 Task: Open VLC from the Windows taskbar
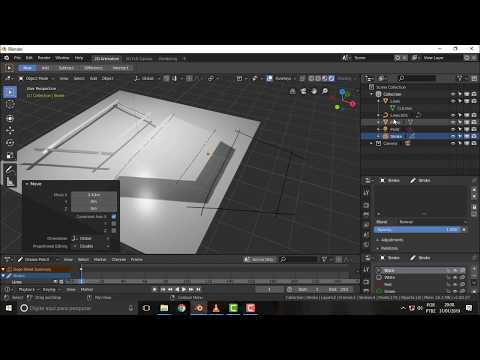click(x=216, y=308)
